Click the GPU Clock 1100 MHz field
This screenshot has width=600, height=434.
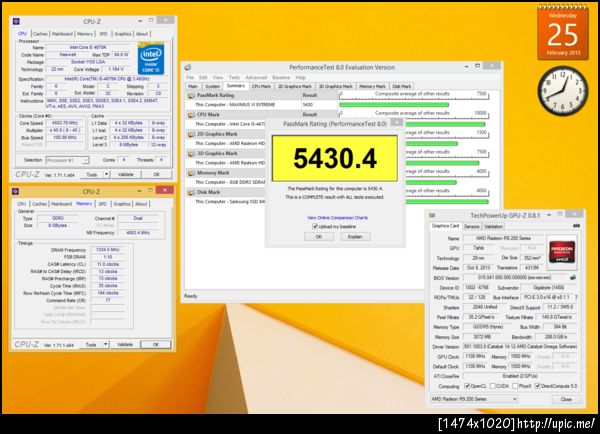pyautogui.click(x=475, y=356)
